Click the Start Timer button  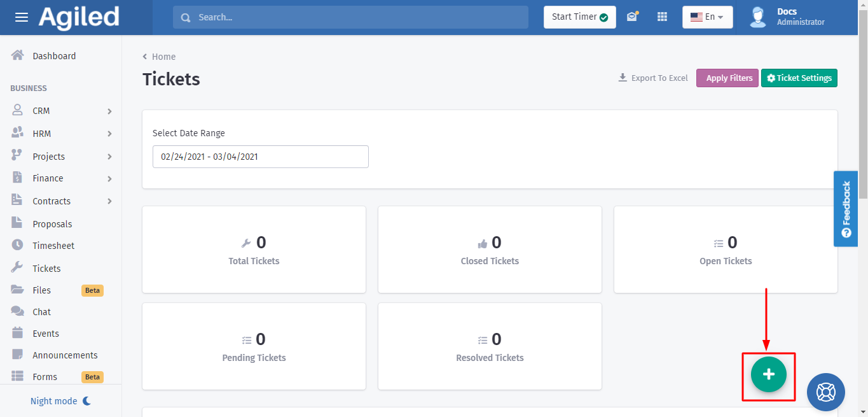(579, 17)
